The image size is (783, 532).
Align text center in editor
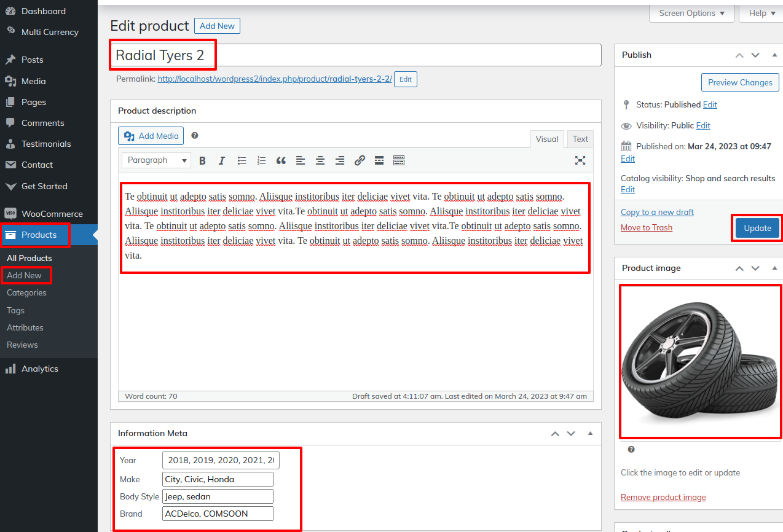point(320,161)
